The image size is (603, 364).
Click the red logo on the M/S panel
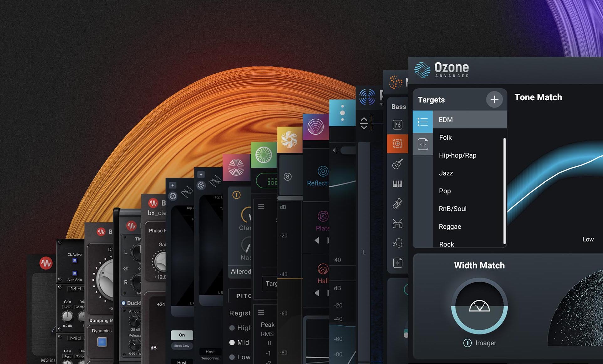coord(46,263)
